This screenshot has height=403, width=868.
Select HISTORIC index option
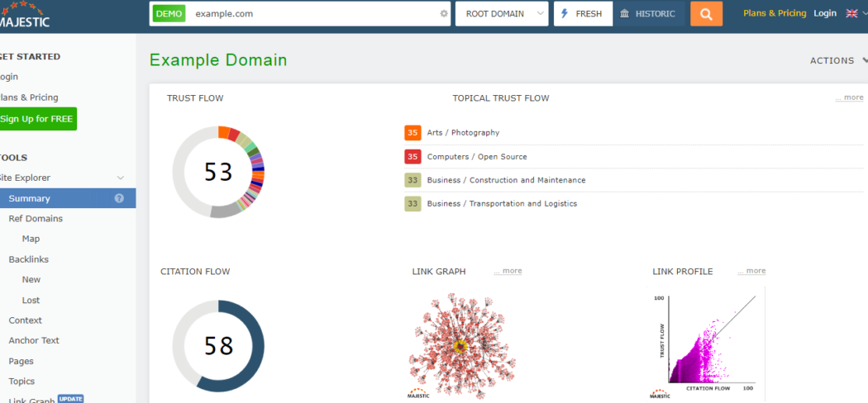click(x=649, y=14)
